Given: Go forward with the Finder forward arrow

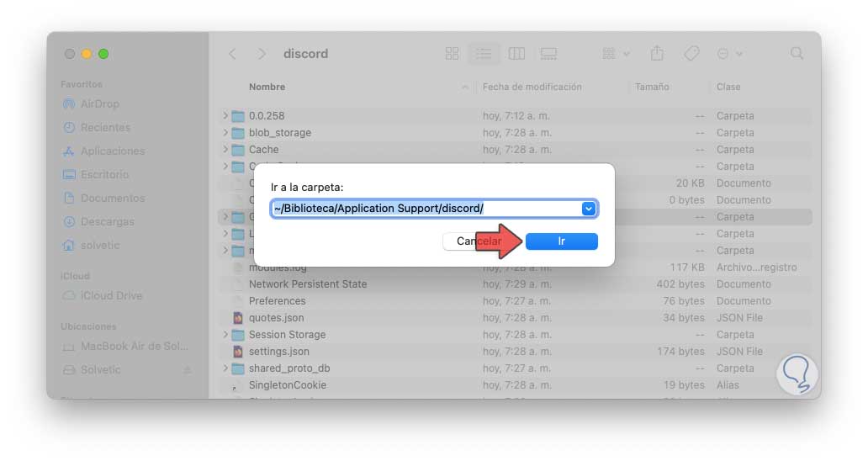Looking at the screenshot, I should tap(262, 54).
